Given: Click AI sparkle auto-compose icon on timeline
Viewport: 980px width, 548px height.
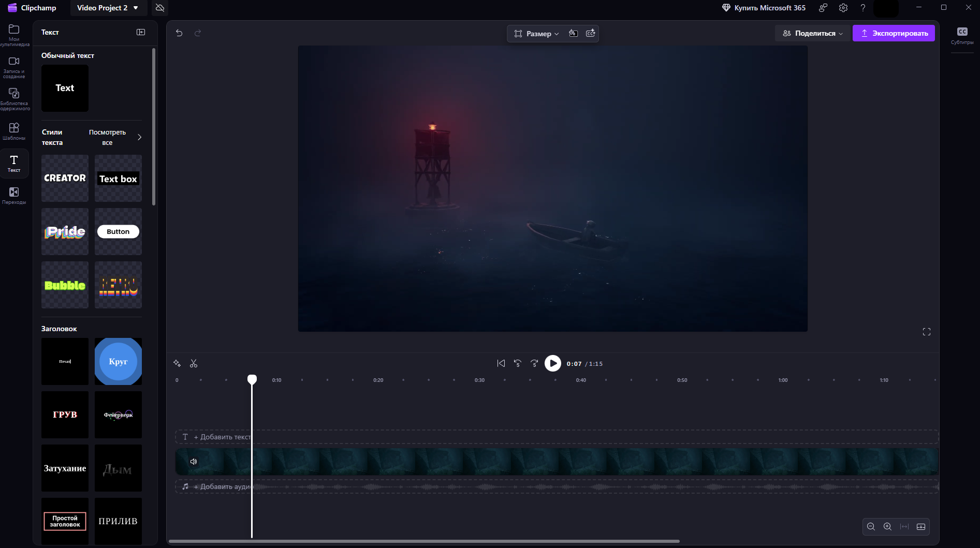Looking at the screenshot, I should tap(177, 363).
